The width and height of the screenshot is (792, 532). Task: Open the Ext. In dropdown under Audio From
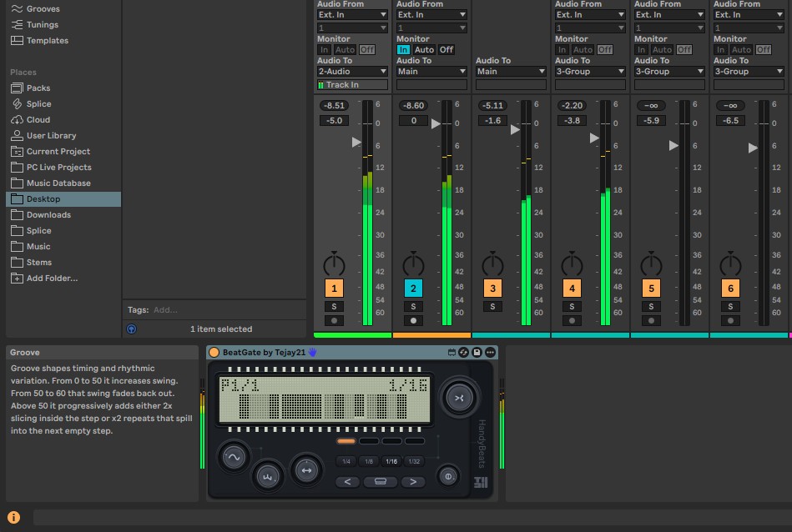[x=351, y=14]
